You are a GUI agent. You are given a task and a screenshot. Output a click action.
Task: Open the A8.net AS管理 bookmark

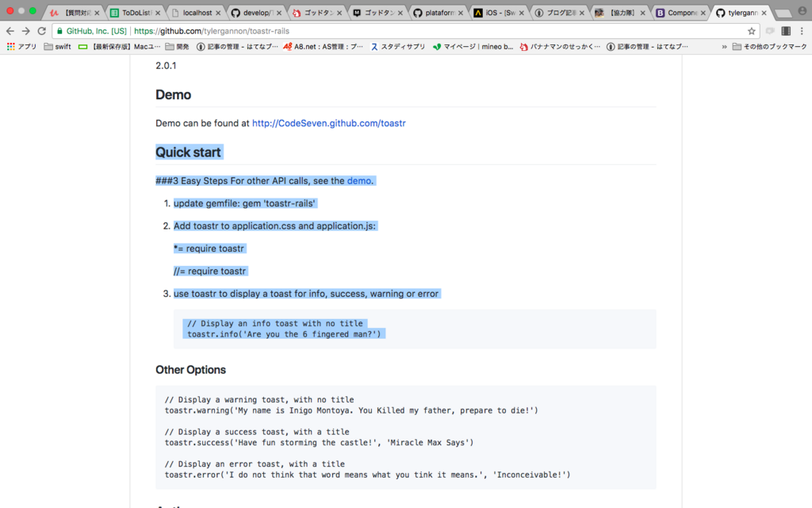(324, 47)
